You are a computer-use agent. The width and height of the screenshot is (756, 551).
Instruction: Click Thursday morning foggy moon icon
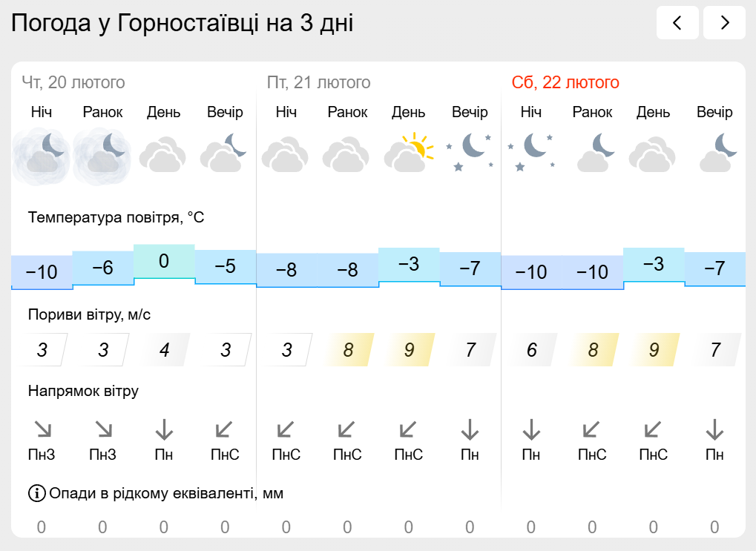pyautogui.click(x=102, y=156)
